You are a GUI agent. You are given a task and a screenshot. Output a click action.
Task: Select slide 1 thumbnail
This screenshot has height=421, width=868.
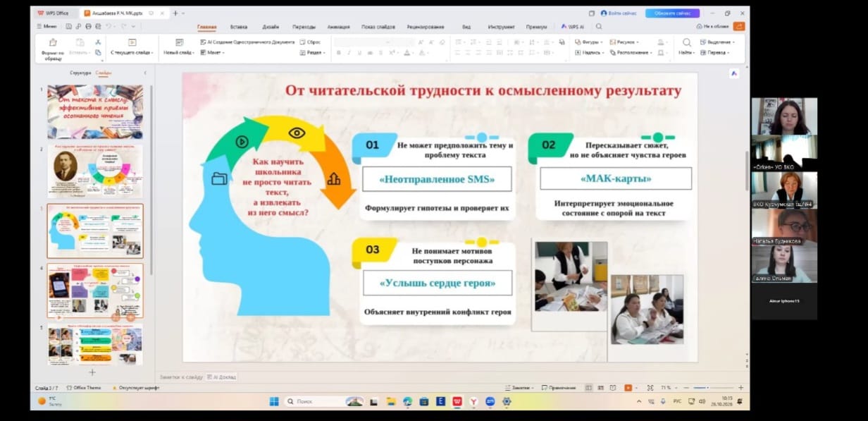point(94,111)
